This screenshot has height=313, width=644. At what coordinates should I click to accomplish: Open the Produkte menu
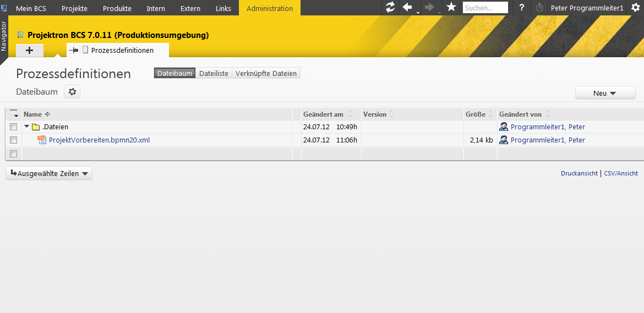117,8
